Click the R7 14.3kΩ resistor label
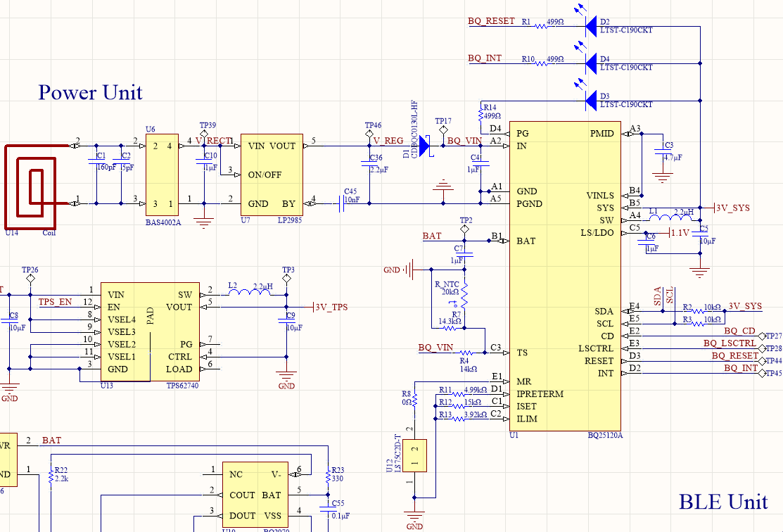Screen dimensions: 783x532 click(x=450, y=317)
